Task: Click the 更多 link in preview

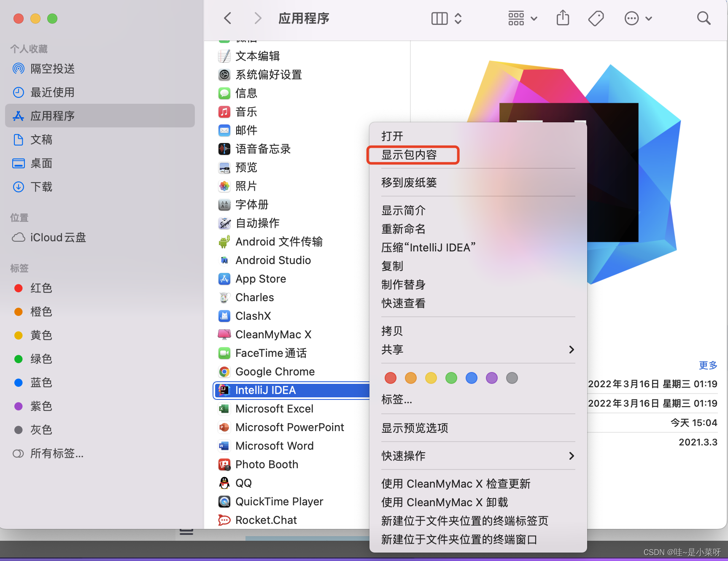Action: pyautogui.click(x=708, y=365)
